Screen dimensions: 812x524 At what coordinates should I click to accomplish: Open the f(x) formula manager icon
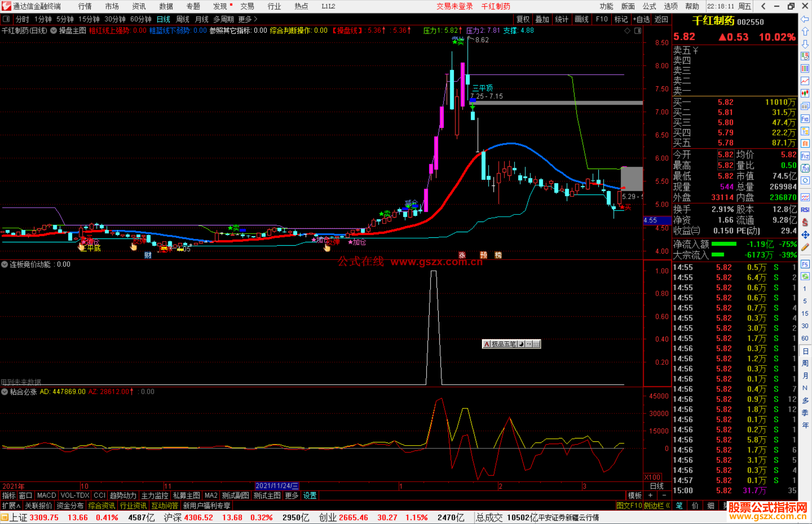tap(805, 168)
